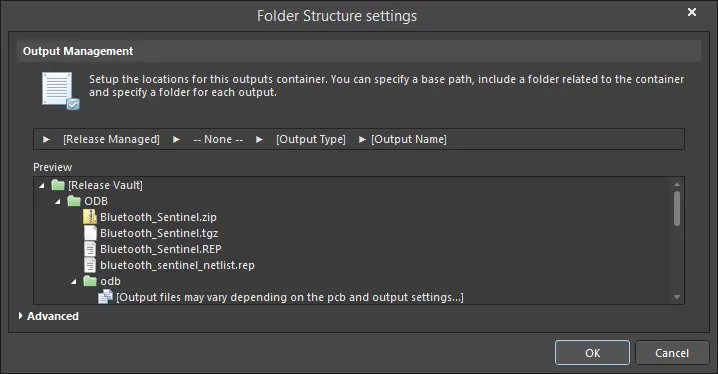Select the Bluetooth_Sentinel.zip archive icon

90,217
